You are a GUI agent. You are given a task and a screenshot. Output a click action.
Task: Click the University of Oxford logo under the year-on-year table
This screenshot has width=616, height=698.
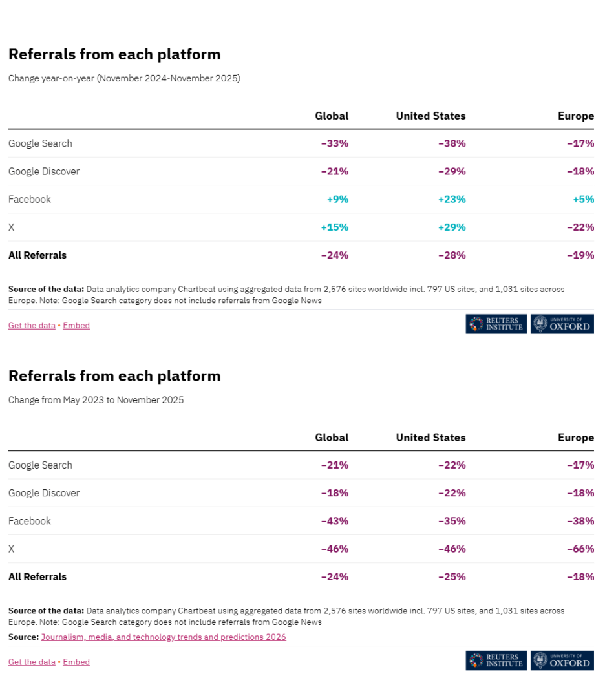[562, 324]
